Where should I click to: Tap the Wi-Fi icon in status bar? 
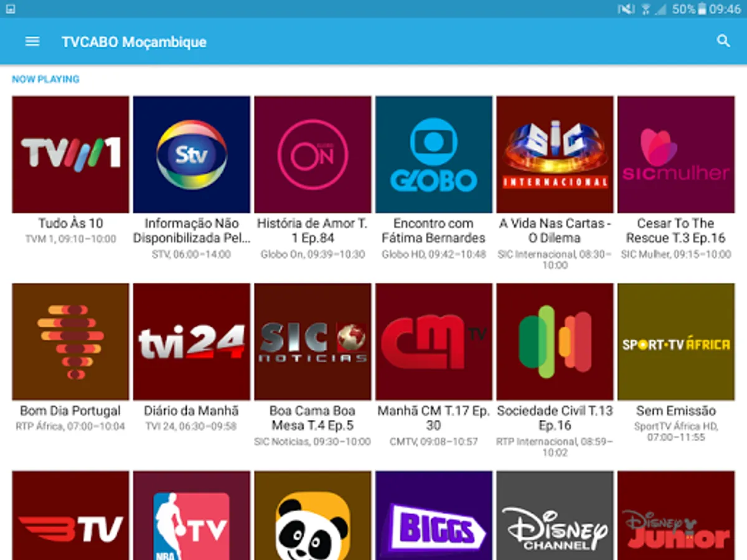pos(646,9)
